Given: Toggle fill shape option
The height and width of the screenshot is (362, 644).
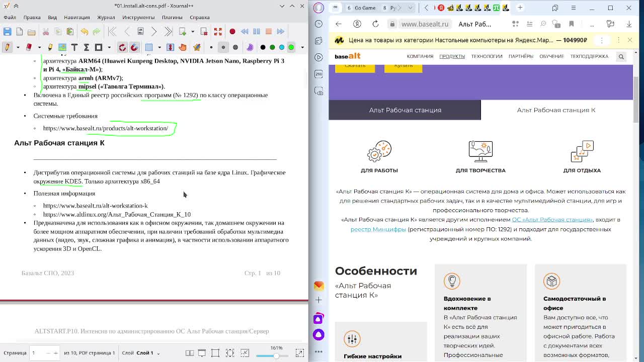Looking at the screenshot, I should 250,47.
